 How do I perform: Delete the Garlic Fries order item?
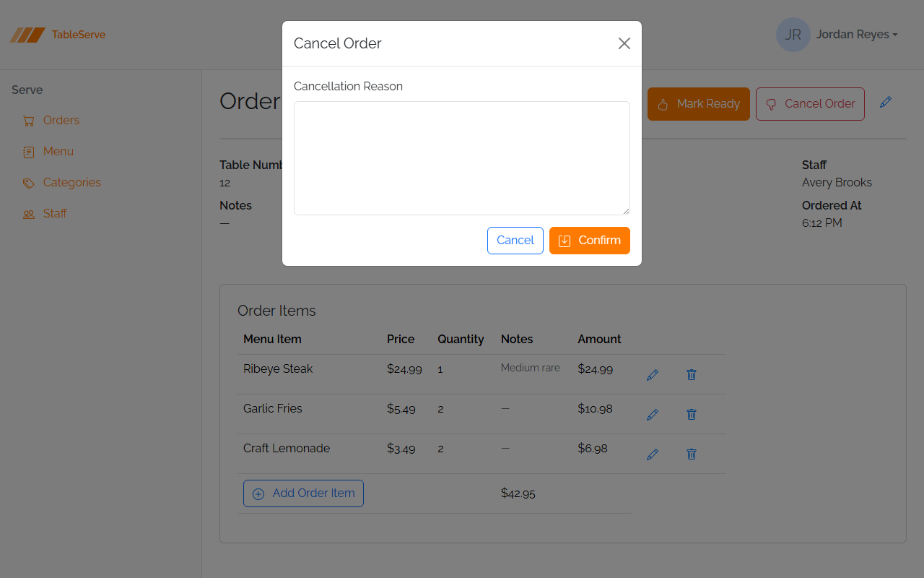pos(692,415)
